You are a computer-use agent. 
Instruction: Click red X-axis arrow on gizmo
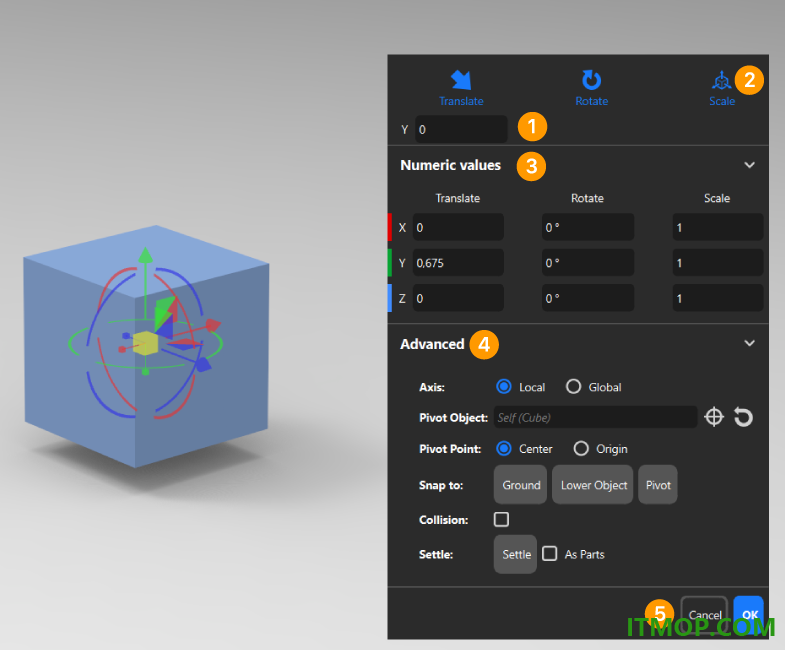coord(213,325)
